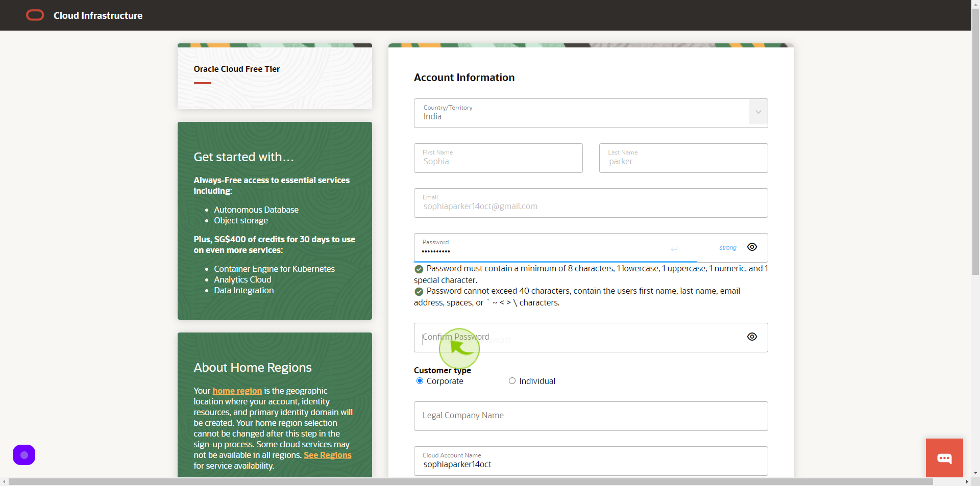Click the vertical scrollbar thumb
This screenshot has width=980, height=486.
(975, 142)
